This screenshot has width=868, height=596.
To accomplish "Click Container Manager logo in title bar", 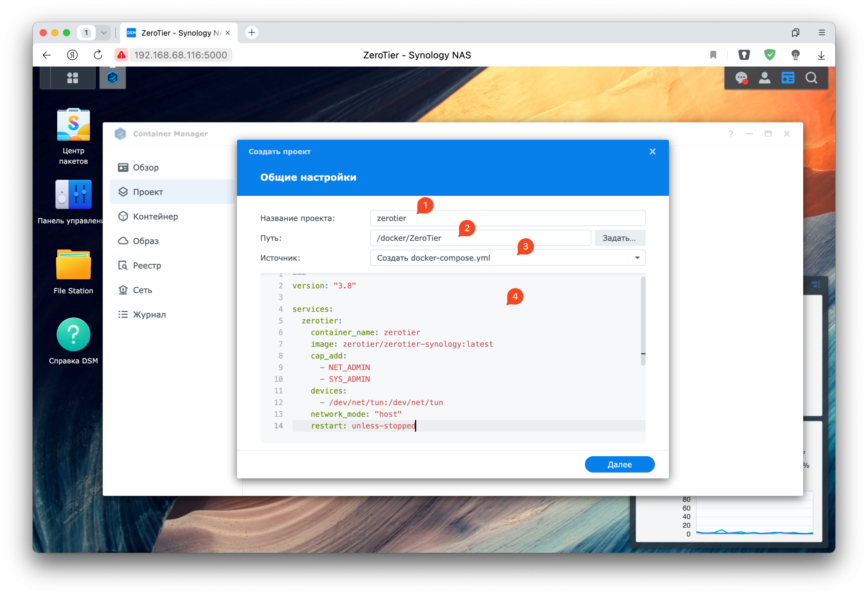I will coord(120,134).
